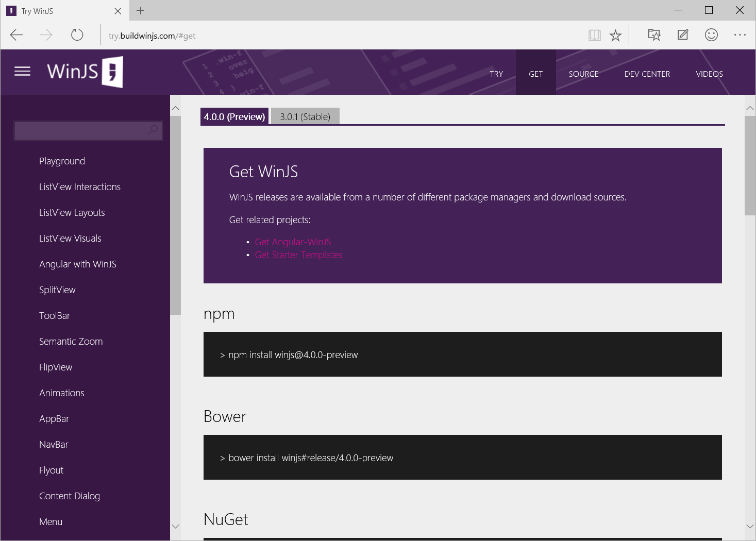Go back using the browser back arrow
This screenshot has width=756, height=541.
pyautogui.click(x=16, y=35)
